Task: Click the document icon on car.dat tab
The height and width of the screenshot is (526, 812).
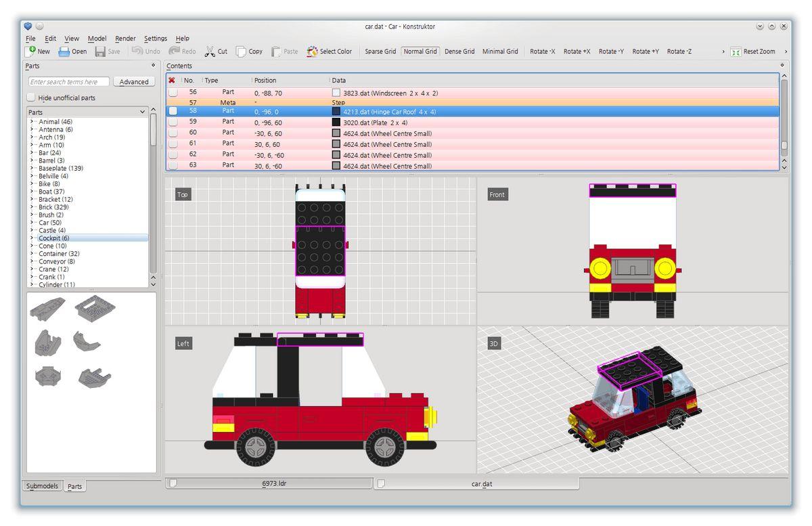Action: tap(381, 483)
